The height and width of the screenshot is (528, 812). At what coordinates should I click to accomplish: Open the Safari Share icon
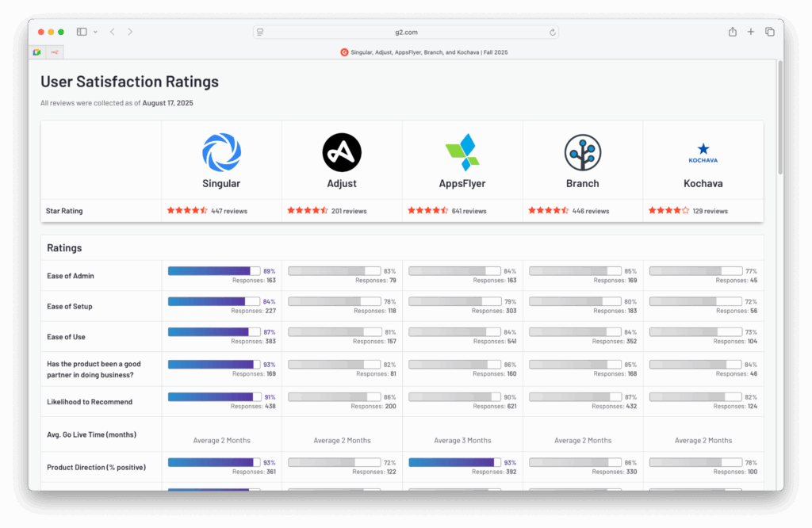(732, 32)
